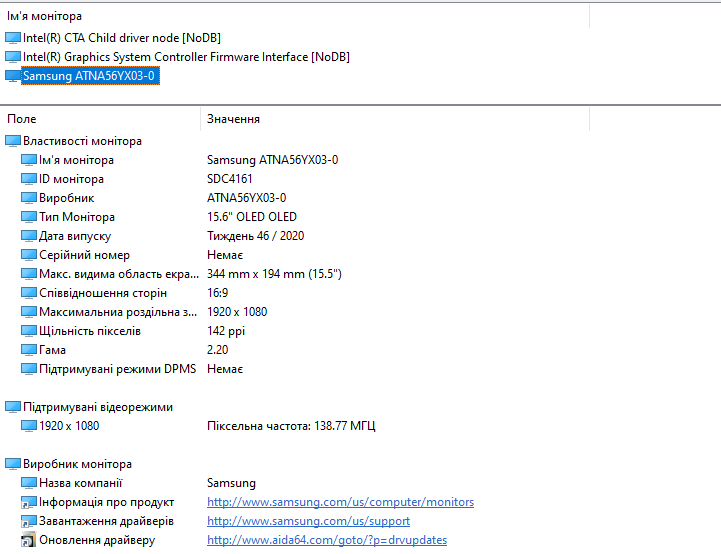Select the value Samsung ATNA56YX03-0 in Ім'я монітора row
The height and width of the screenshot is (554, 721).
click(273, 160)
